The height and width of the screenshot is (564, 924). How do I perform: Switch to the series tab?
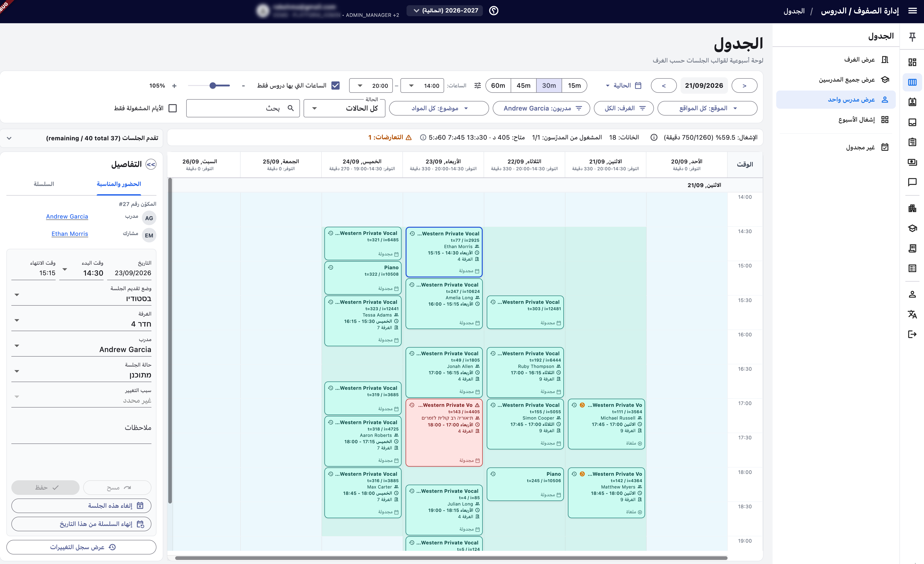click(44, 184)
